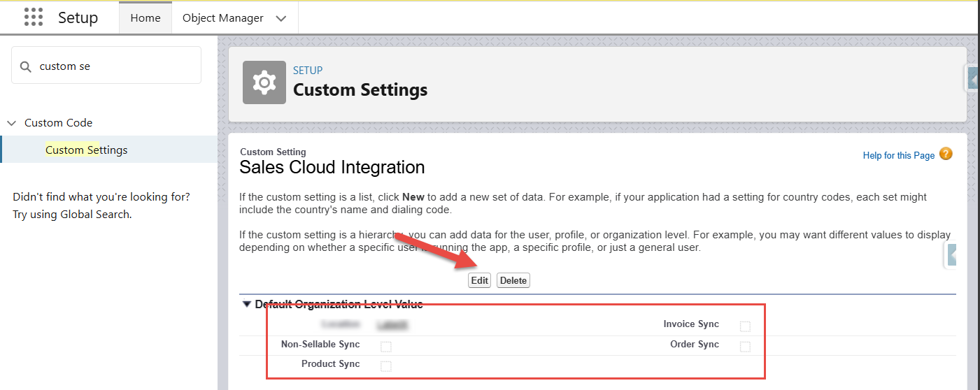The width and height of the screenshot is (980, 390).
Task: Click the Invoice Sync label
Action: [691, 324]
